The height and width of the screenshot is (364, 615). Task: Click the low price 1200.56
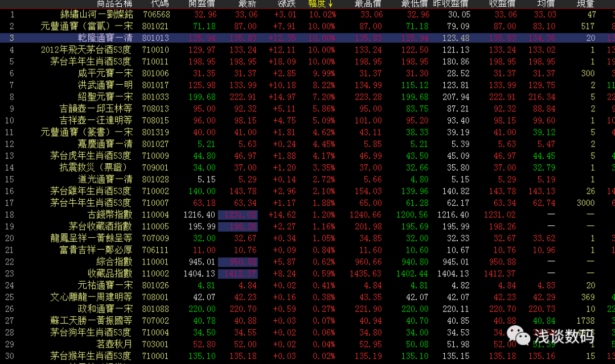coord(412,215)
